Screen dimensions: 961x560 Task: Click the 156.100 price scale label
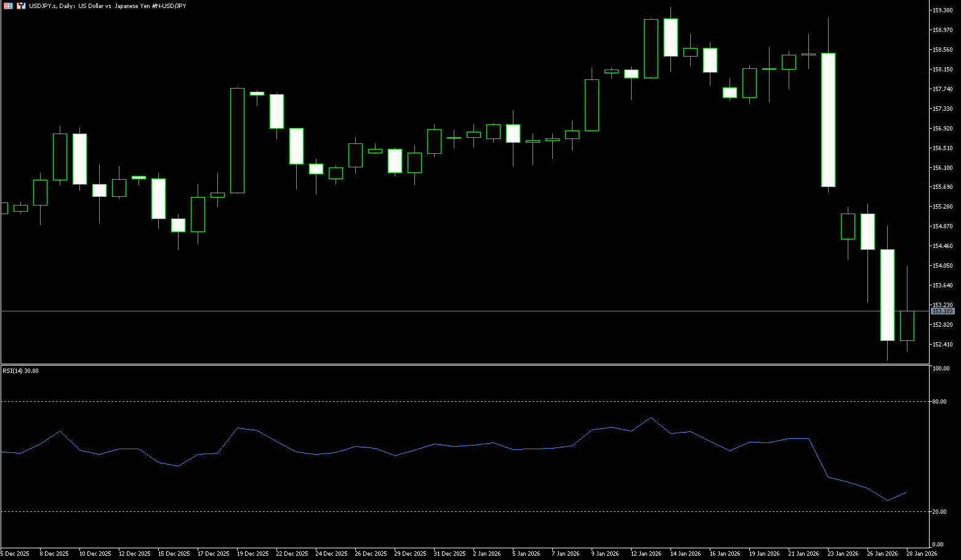943,167
